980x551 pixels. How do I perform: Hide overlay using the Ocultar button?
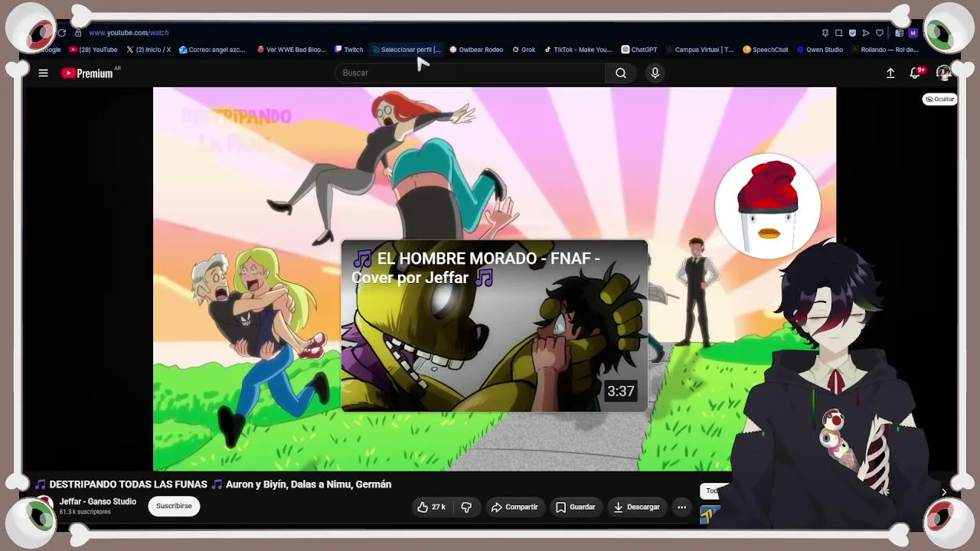click(x=939, y=99)
